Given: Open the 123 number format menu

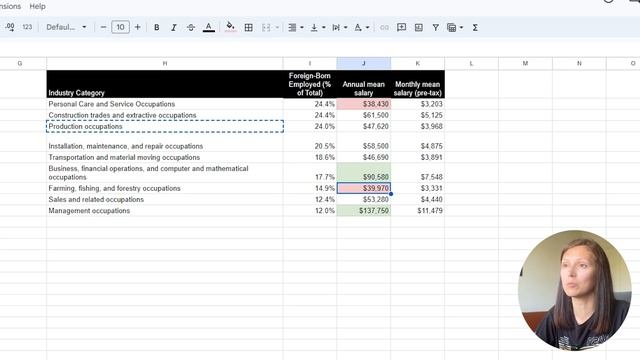Looking at the screenshot, I should click(27, 27).
